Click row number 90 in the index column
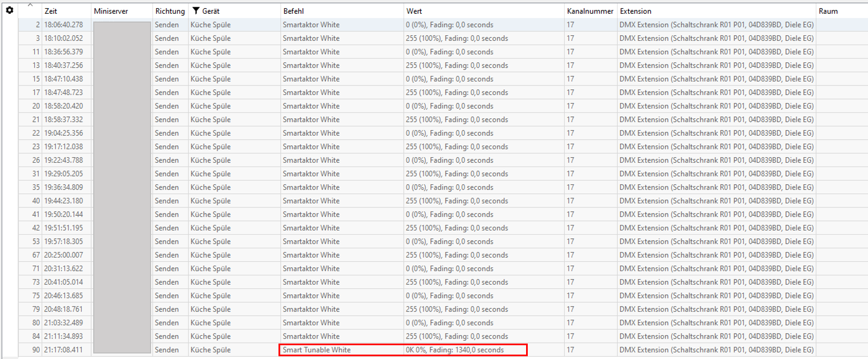The width and height of the screenshot is (868, 359). pos(36,350)
